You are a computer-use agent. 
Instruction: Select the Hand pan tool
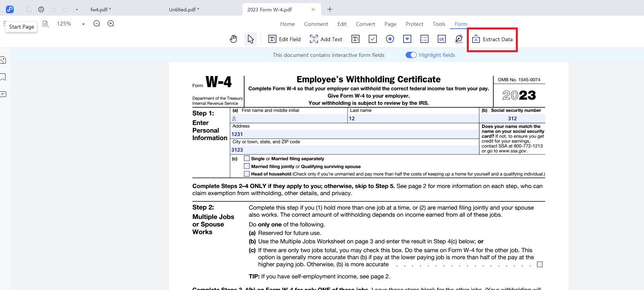[234, 39]
